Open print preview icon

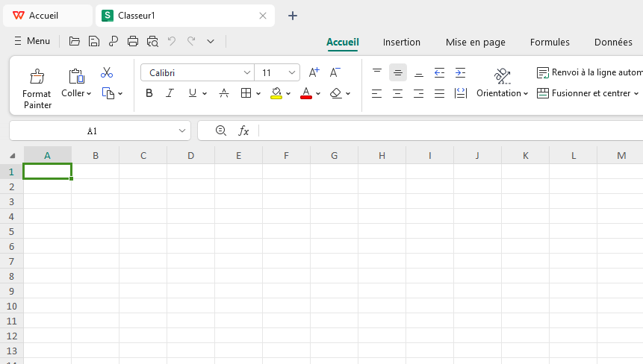[152, 41]
